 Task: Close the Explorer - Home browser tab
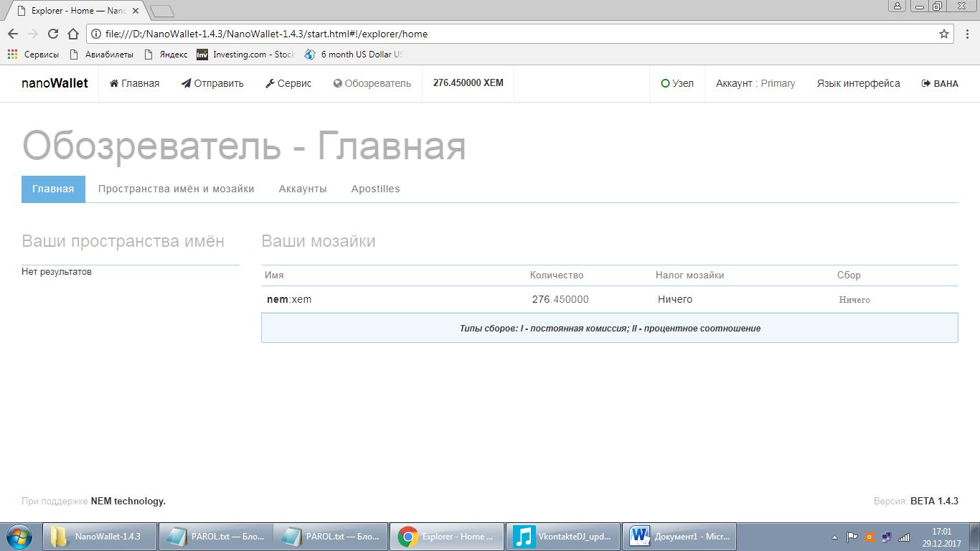pyautogui.click(x=136, y=11)
